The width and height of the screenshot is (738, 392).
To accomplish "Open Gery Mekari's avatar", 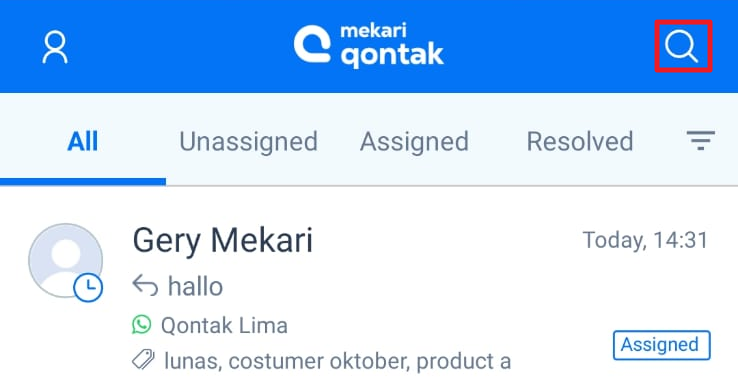I will pos(65,260).
